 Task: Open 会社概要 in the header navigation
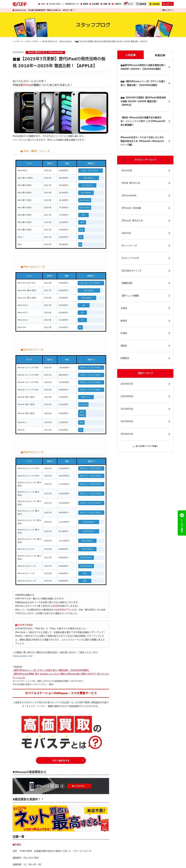pos(94,4)
